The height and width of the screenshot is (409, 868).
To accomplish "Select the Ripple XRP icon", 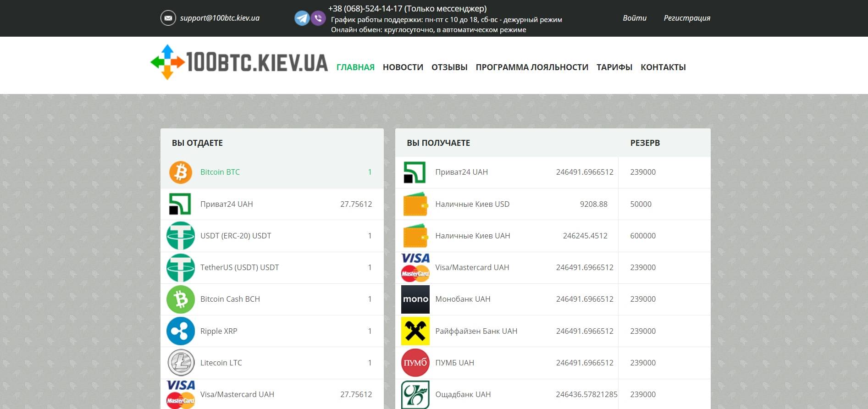I will click(x=181, y=331).
